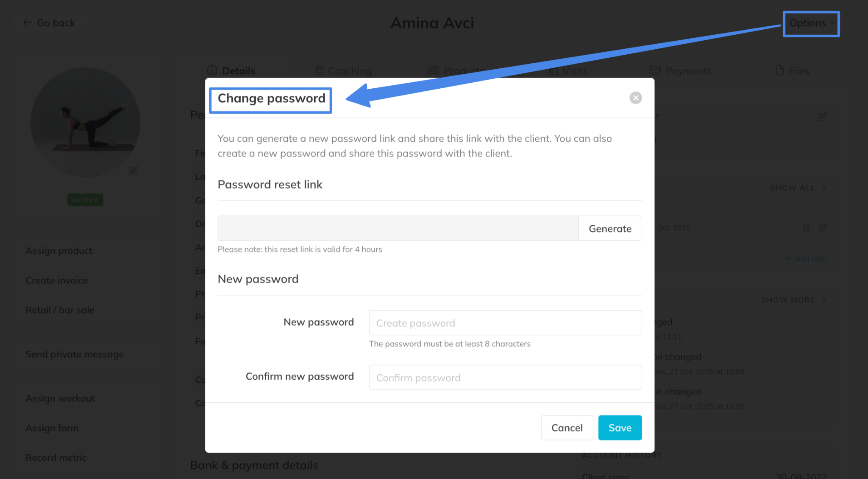Focus the Create password field
The image size is (868, 479).
click(505, 323)
